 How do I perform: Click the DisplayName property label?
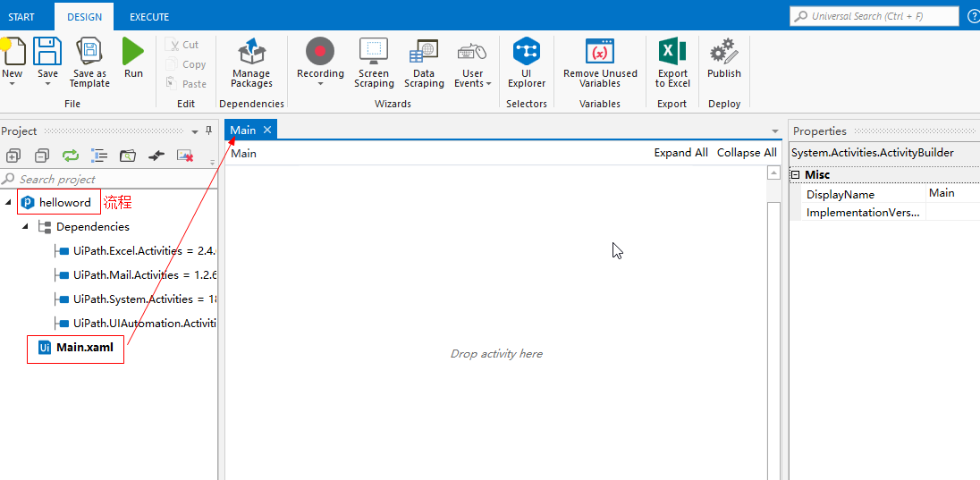pos(840,194)
